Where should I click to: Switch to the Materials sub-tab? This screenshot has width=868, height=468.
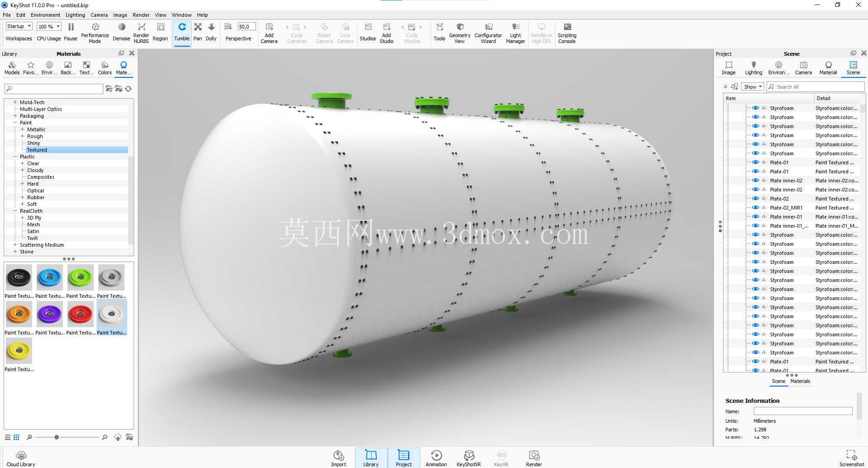[x=800, y=381]
